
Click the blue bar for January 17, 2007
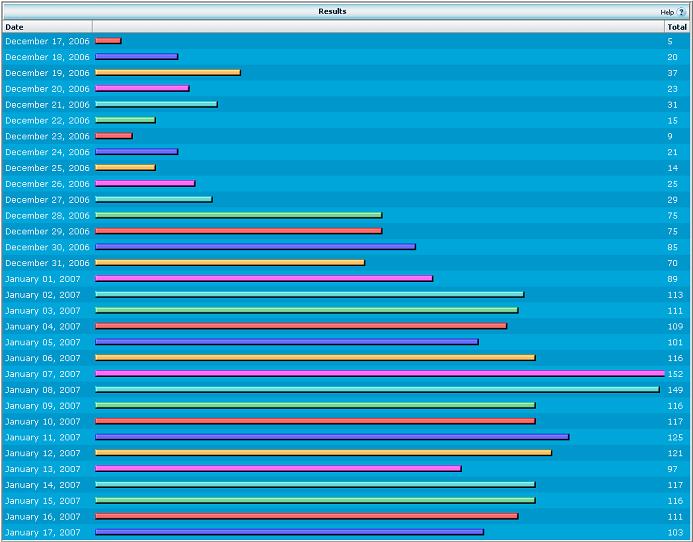289,532
